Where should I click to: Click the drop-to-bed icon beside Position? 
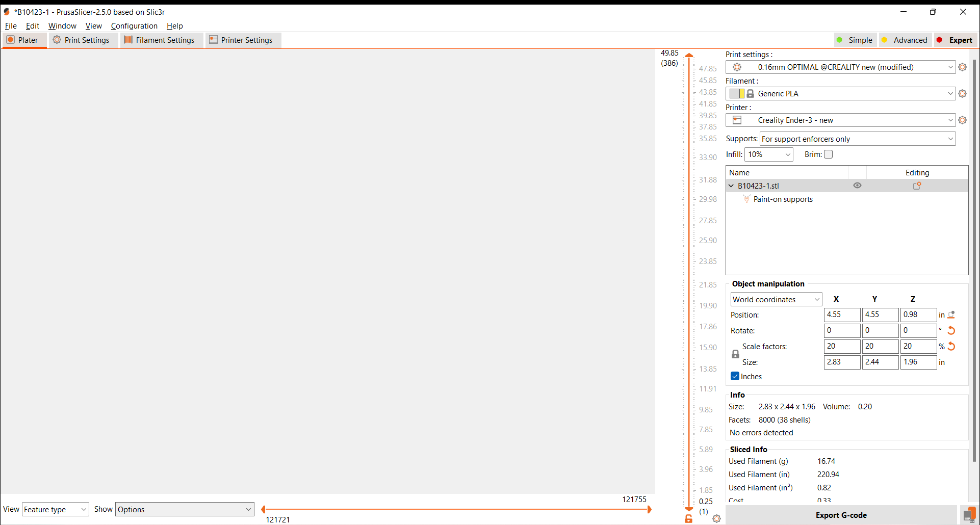[x=950, y=314]
